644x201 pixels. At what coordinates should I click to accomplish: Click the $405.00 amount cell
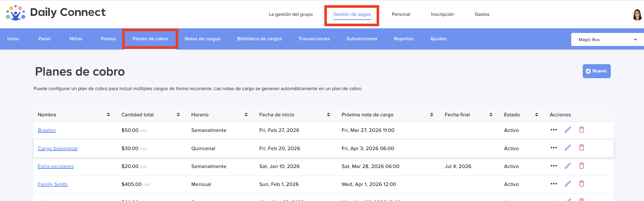[136, 184]
